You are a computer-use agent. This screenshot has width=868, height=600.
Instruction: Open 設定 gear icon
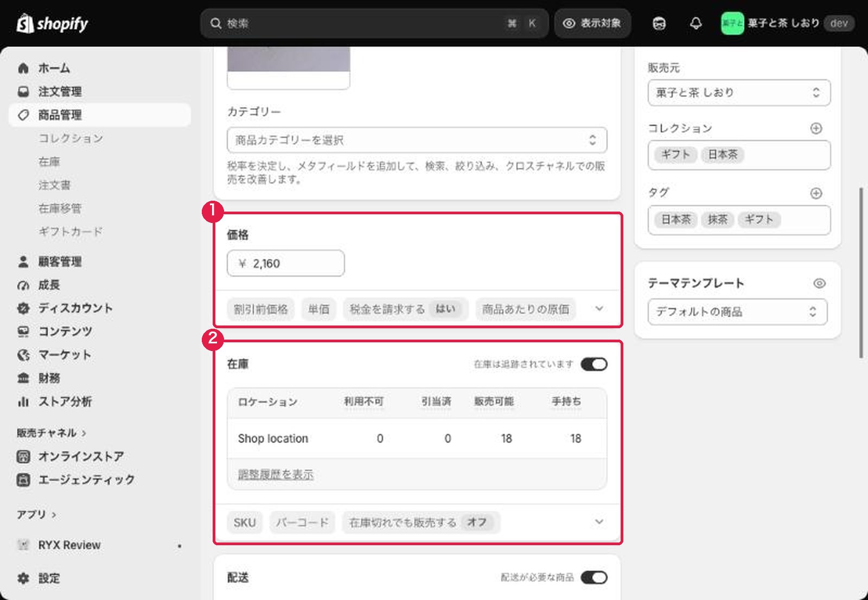click(23, 578)
